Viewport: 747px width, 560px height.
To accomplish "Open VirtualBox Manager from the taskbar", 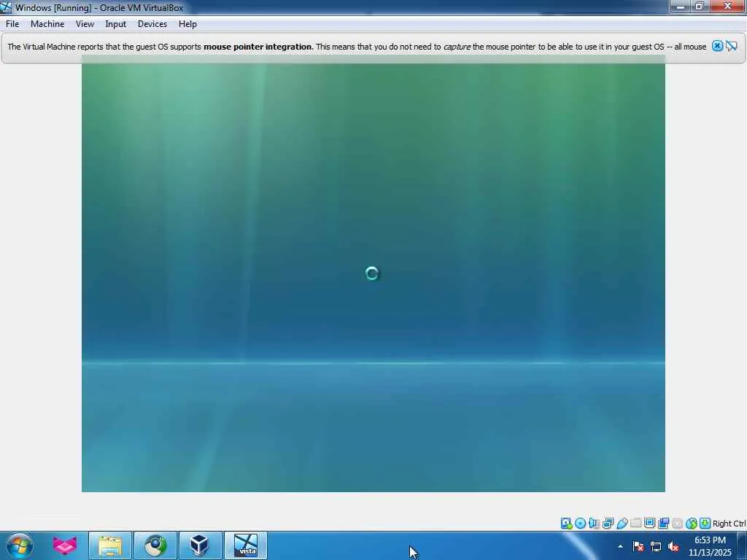I will coord(200,545).
